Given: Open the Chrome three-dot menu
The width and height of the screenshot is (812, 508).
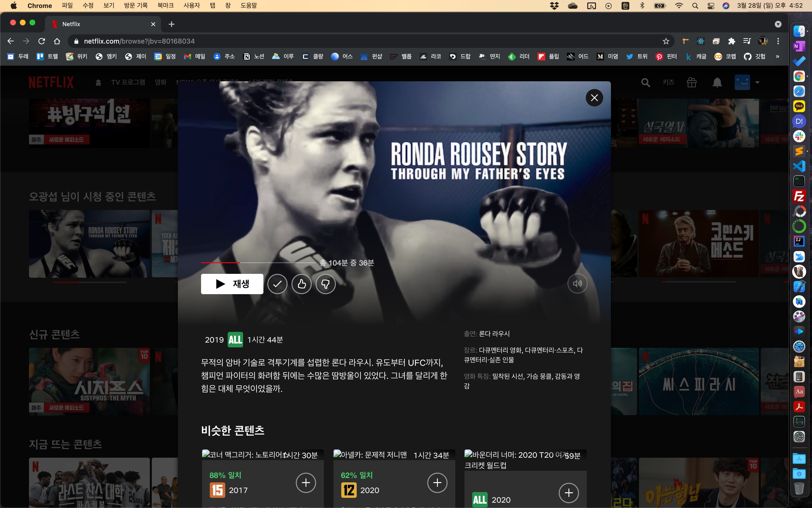Looking at the screenshot, I should pos(778,41).
